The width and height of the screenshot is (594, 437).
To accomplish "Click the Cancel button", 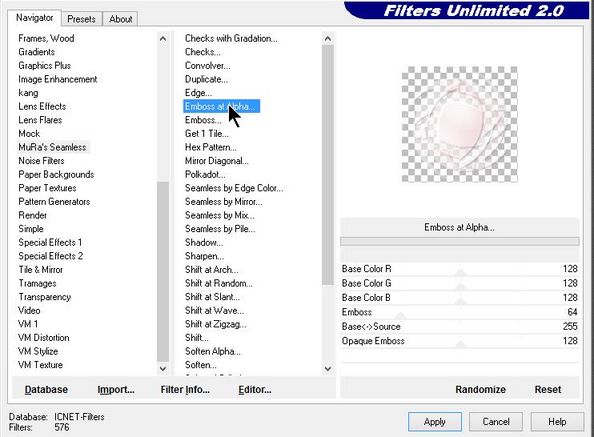I will (x=496, y=422).
